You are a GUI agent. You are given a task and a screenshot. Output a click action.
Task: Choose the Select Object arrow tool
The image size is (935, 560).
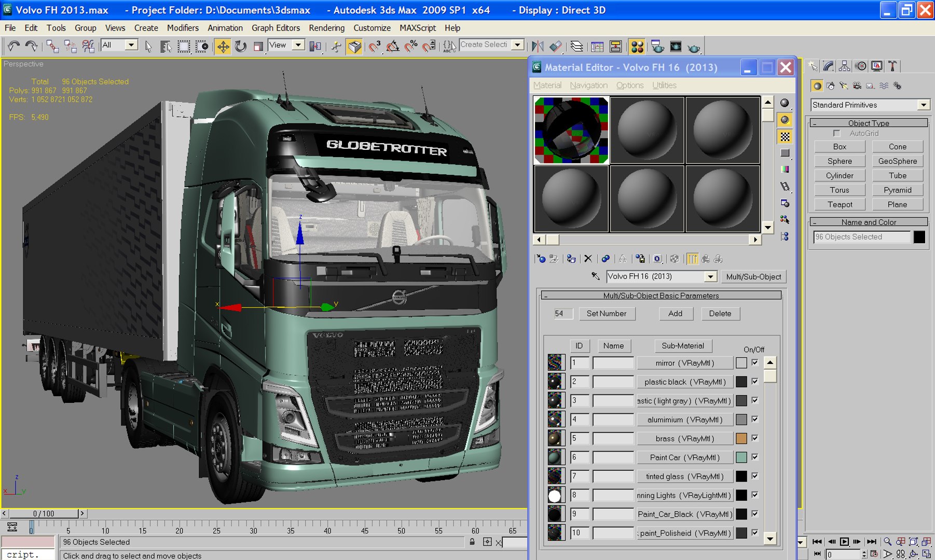click(148, 47)
